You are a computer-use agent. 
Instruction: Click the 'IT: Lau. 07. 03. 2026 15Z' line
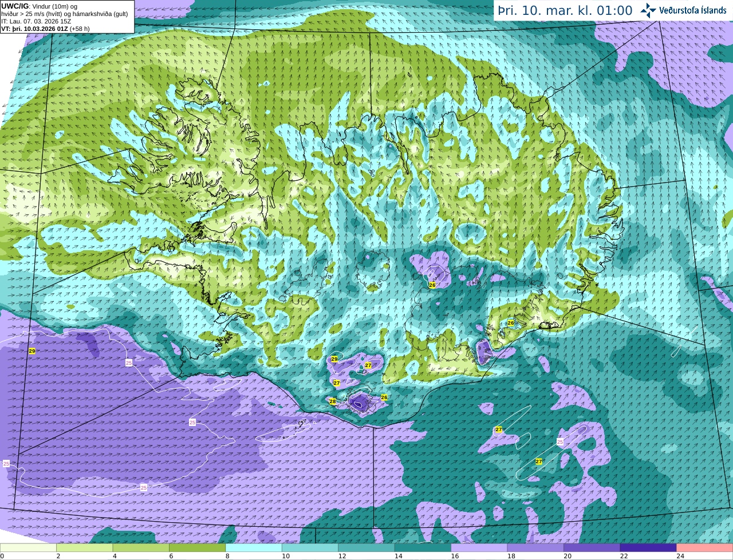[36, 21]
